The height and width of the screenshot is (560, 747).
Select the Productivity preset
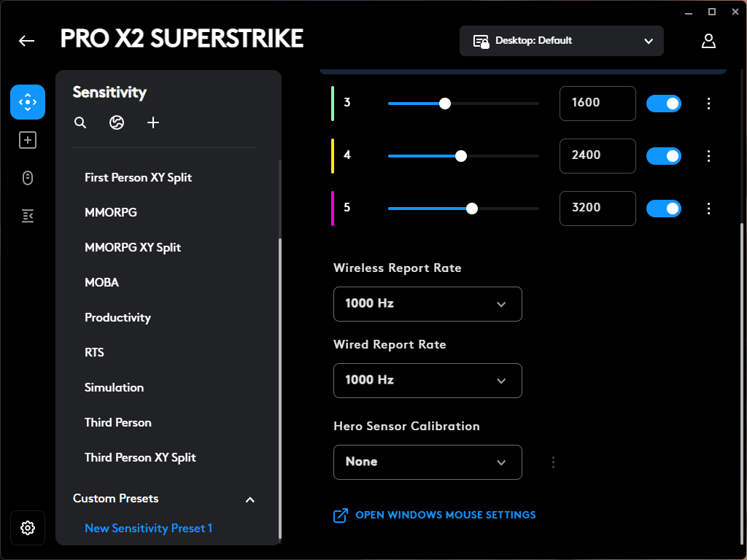tap(117, 318)
